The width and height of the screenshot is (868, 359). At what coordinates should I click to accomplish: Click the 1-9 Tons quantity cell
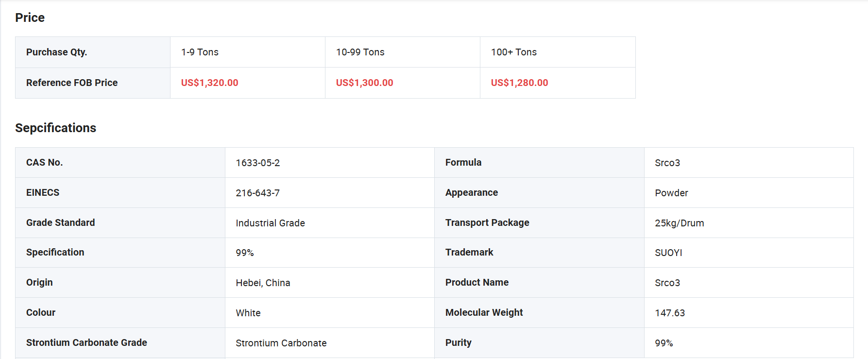click(x=200, y=52)
